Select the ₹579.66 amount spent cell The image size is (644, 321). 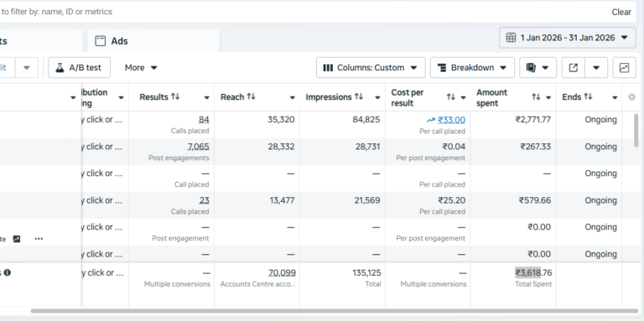535,200
